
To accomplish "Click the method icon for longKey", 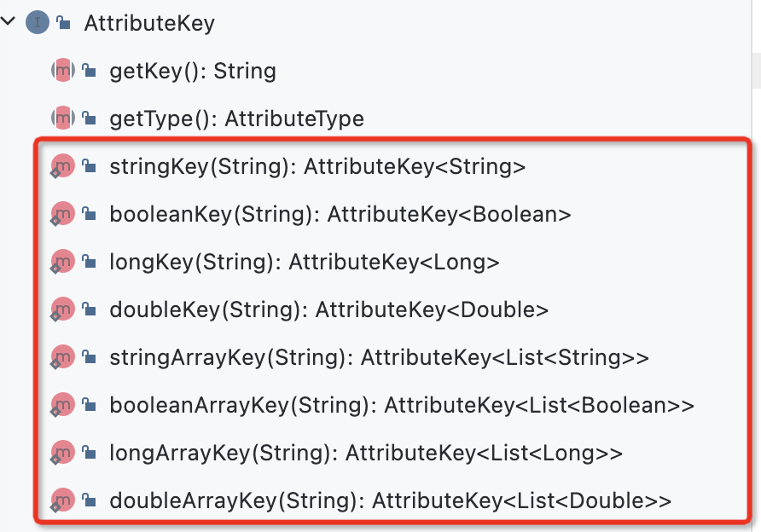I will (62, 262).
